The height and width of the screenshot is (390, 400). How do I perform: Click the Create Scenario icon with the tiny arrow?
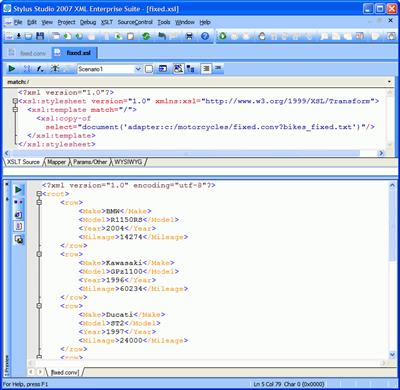click(40, 69)
